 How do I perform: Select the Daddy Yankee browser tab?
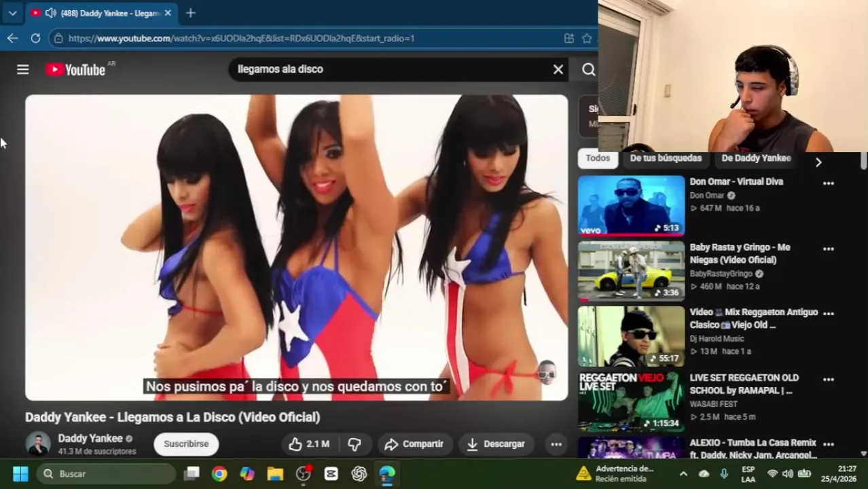tap(101, 13)
